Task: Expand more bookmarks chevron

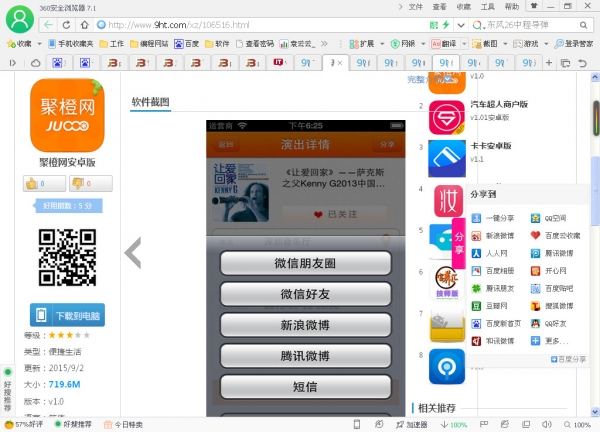Action: point(324,44)
